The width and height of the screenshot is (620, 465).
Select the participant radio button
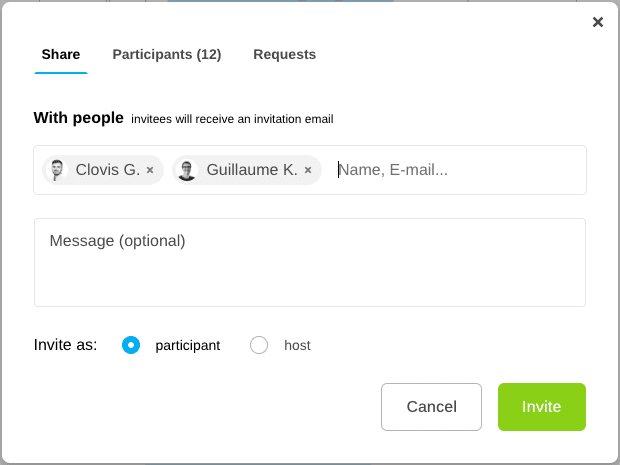(131, 345)
